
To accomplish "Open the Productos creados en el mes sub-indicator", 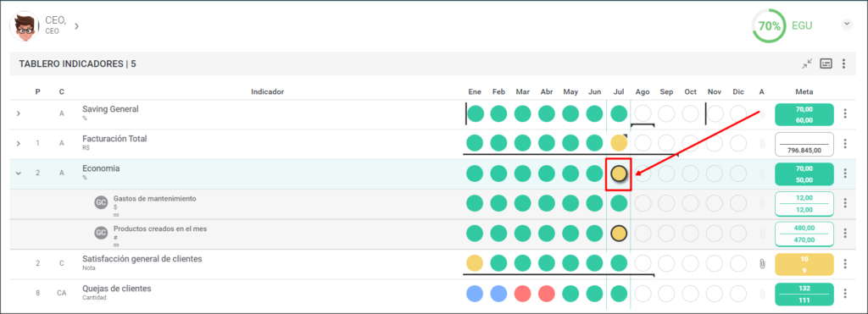I will (x=160, y=229).
